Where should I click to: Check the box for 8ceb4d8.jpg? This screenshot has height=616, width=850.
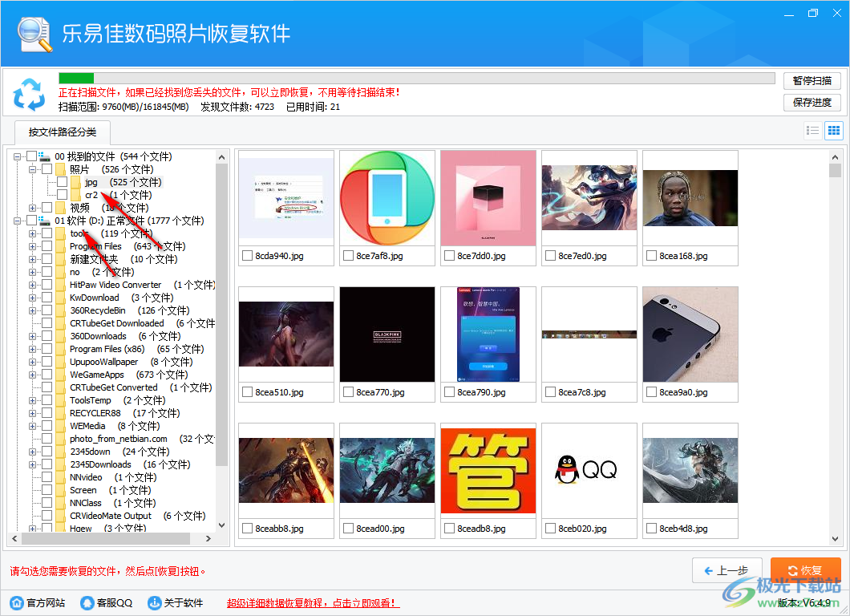(x=651, y=528)
